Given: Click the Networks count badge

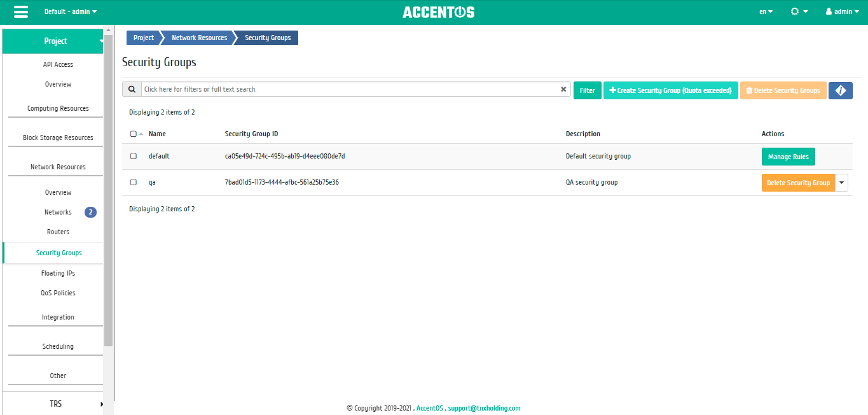Looking at the screenshot, I should [x=90, y=212].
